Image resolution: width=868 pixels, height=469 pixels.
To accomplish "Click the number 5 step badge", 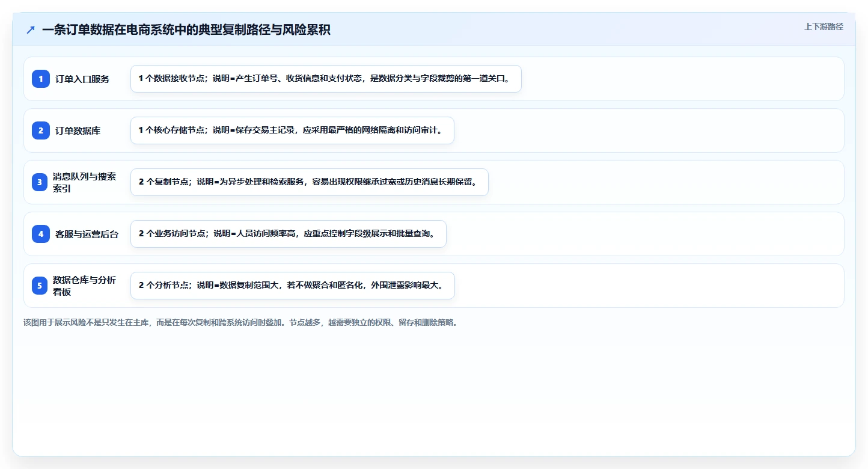I will click(40, 286).
